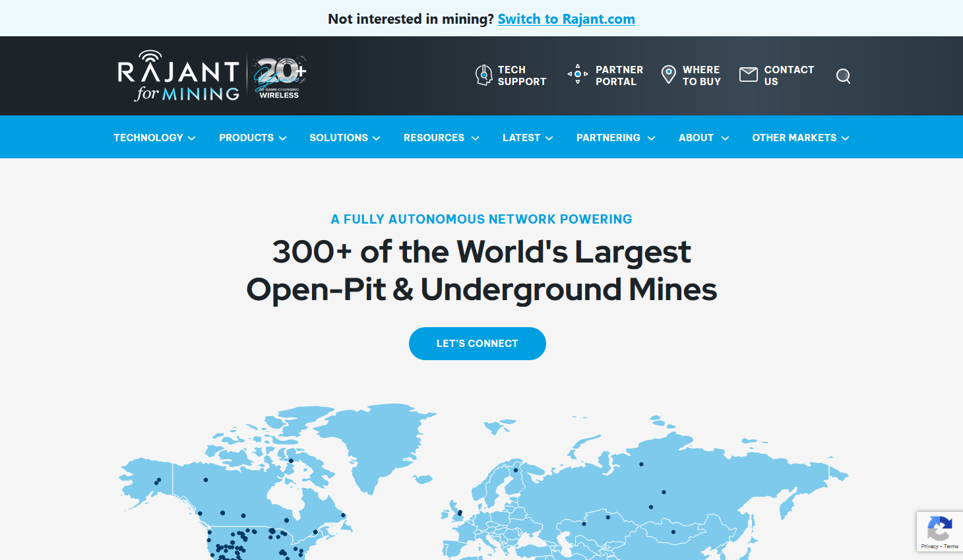Go to CONTACT US link text
The height and width of the screenshot is (560, 963).
789,75
